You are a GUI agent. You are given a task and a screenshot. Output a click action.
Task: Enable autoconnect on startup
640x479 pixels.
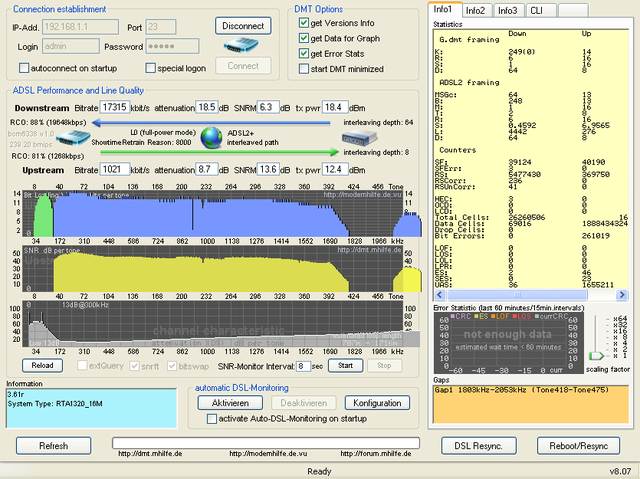24,68
